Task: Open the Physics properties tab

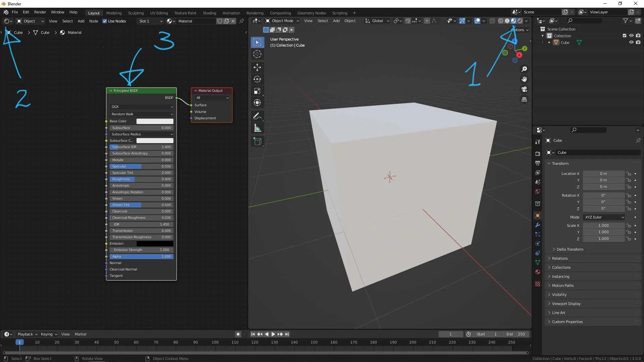Action: 538,244
